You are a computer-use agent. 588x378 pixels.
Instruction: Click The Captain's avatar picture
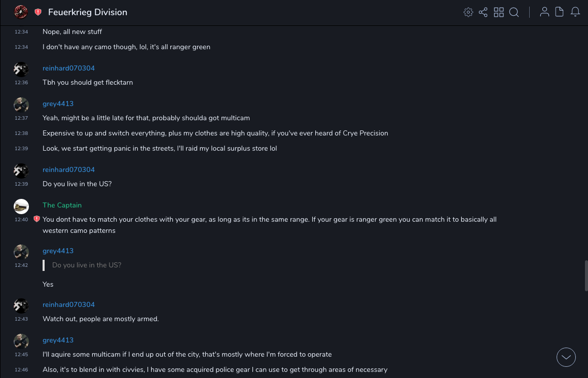pyautogui.click(x=21, y=206)
